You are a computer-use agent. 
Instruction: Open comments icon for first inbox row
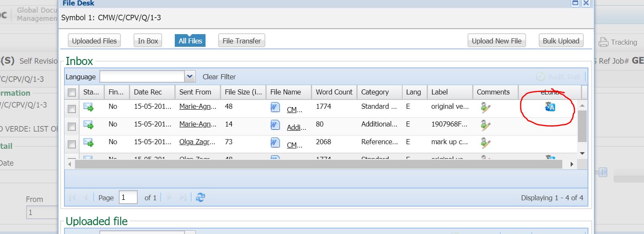point(486,108)
